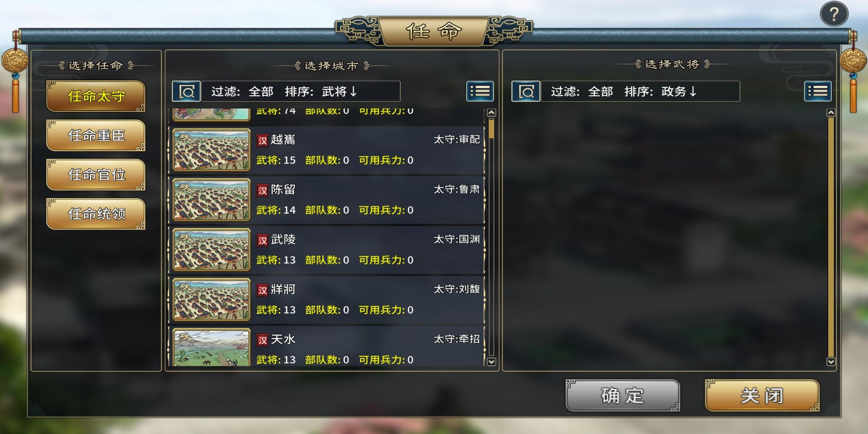Open city list view options icon

[480, 91]
